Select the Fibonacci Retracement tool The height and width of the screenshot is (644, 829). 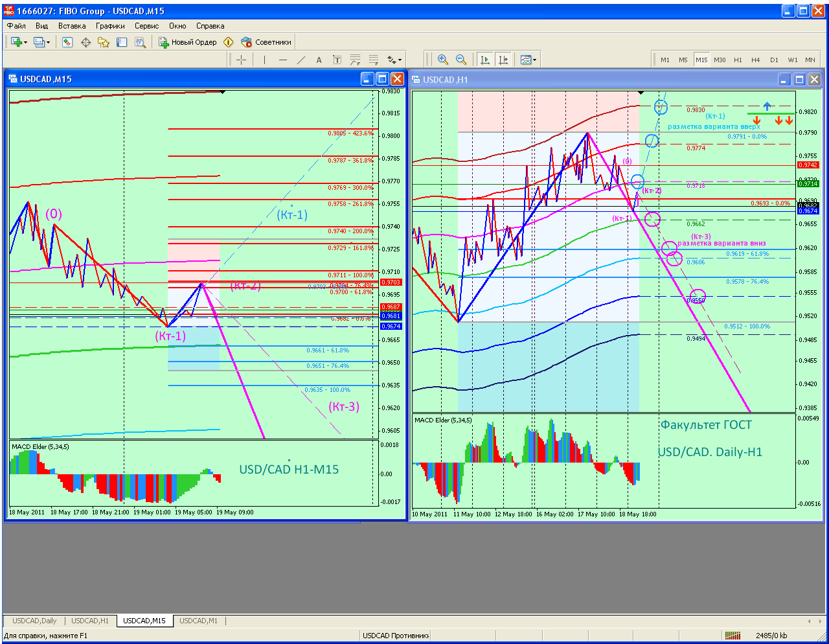pos(355,60)
